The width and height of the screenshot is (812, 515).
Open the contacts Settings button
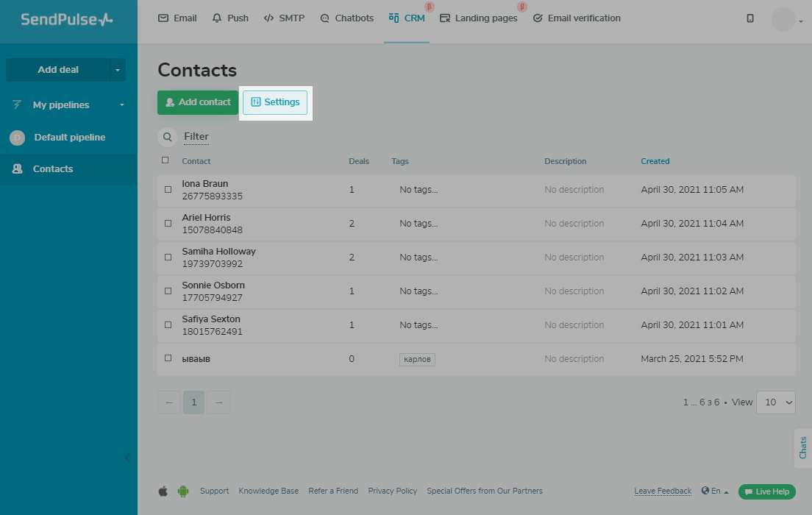[x=275, y=102]
